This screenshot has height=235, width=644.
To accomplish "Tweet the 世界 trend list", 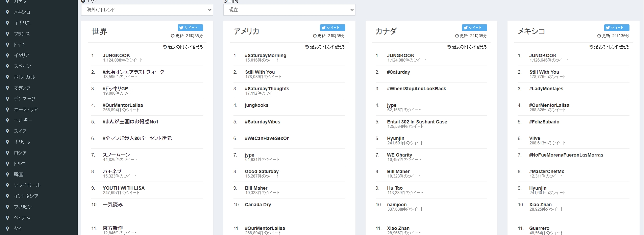I will 190,28.
